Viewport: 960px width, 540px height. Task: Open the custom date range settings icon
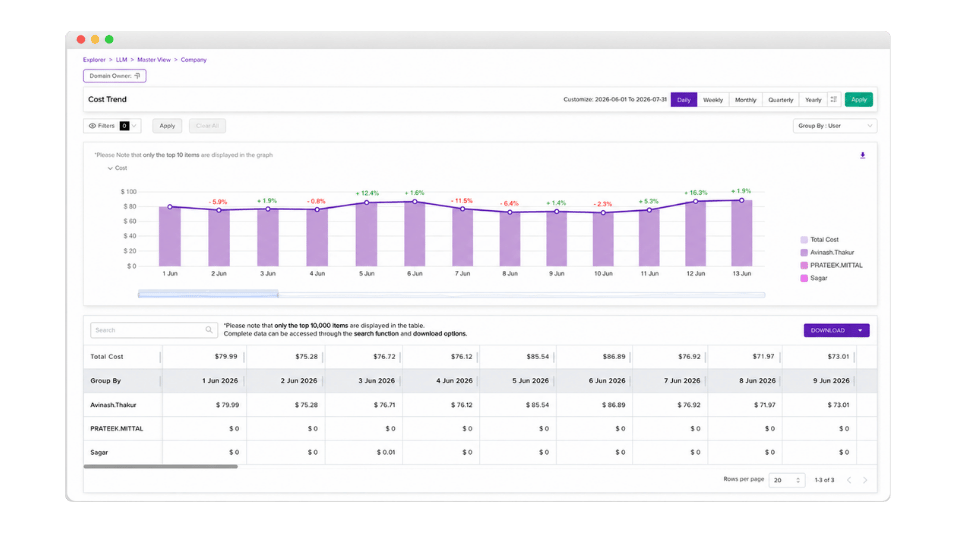833,99
